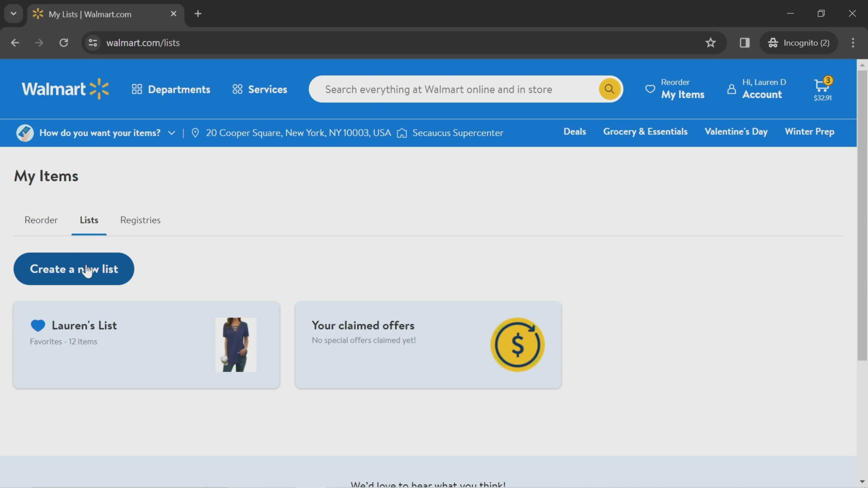Open the Hi, Lauren D Account menu
The width and height of the screenshot is (868, 488).
click(757, 89)
